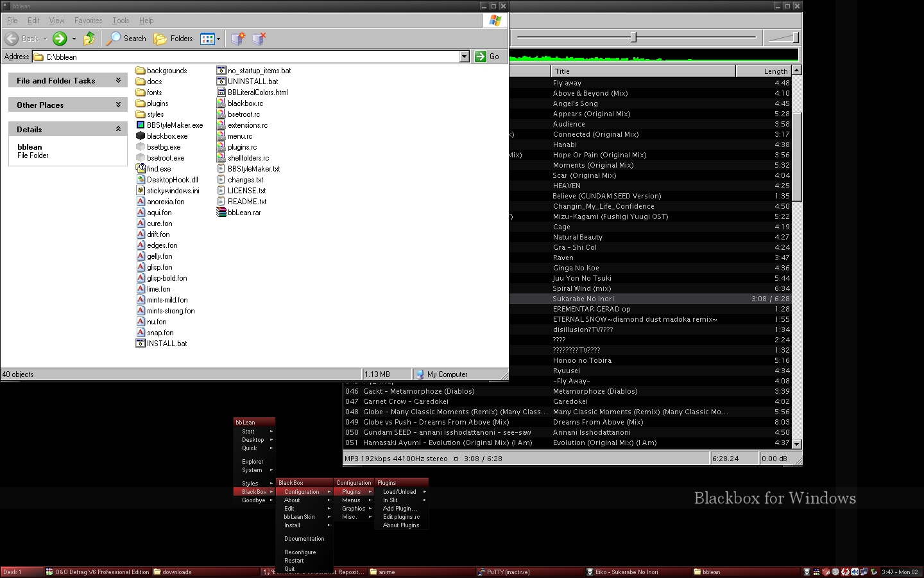This screenshot has width=924, height=578.
Task: Collapse the Details panel
Action: [x=118, y=129]
